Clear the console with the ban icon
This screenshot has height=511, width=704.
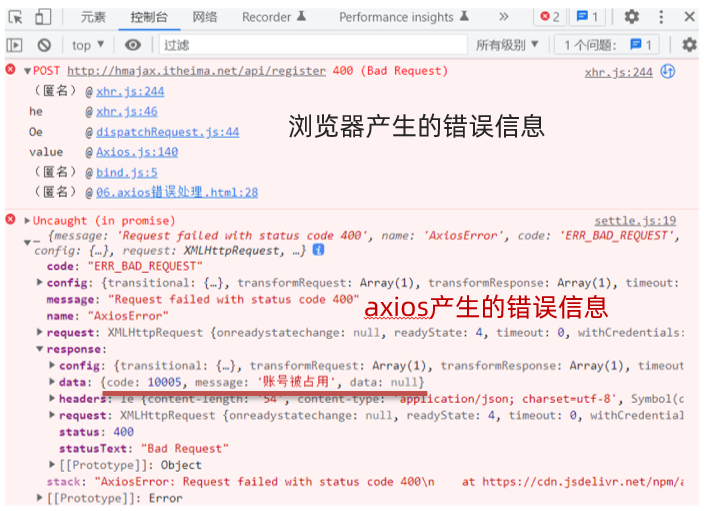(44, 45)
